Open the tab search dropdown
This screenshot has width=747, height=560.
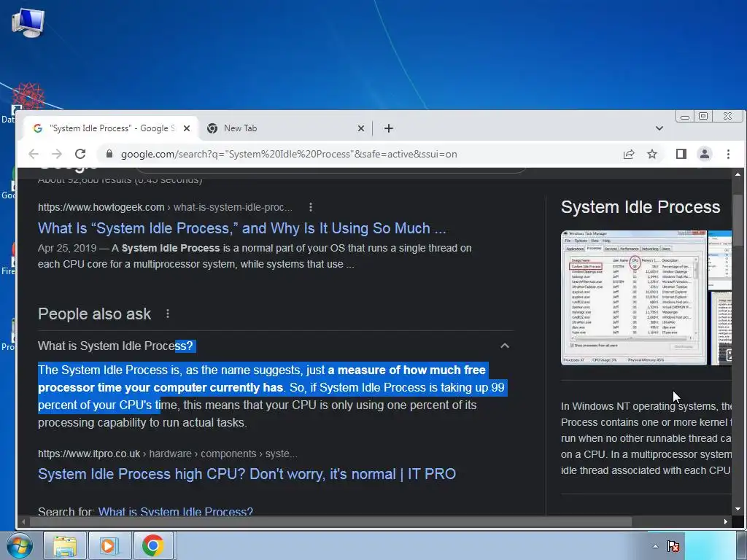[x=659, y=128]
